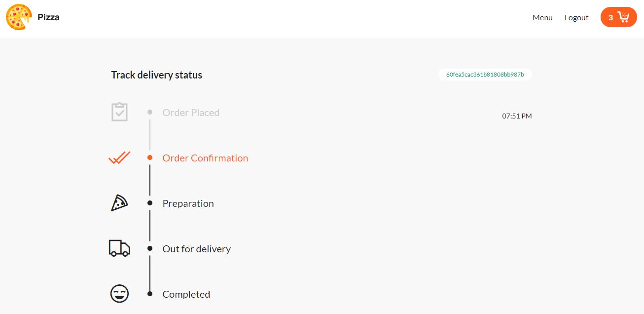Image resolution: width=644 pixels, height=314 pixels.
Task: Select the Completed timeline dot
Action: click(149, 293)
